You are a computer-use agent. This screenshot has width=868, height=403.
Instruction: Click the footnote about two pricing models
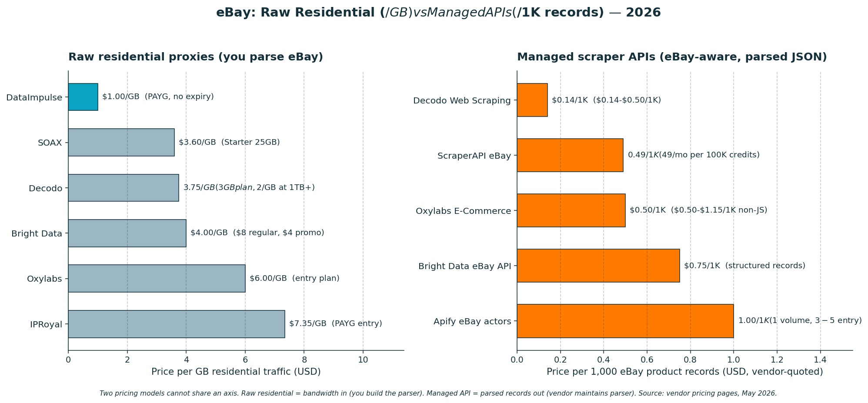tap(438, 393)
